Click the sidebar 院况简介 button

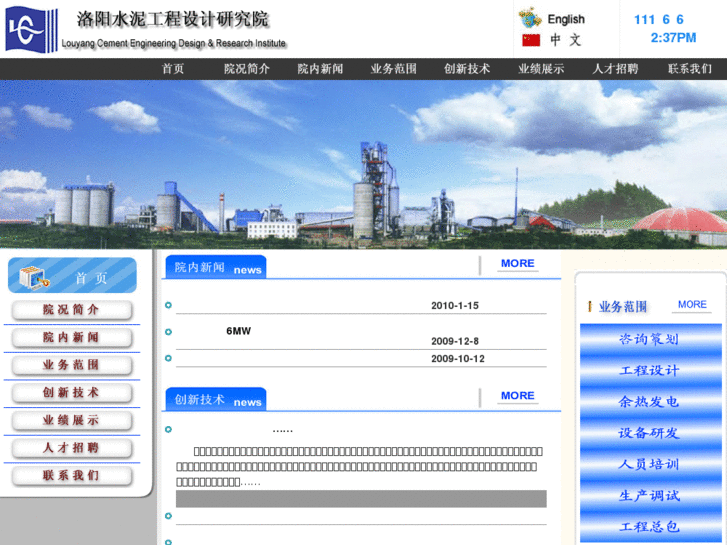click(x=72, y=310)
